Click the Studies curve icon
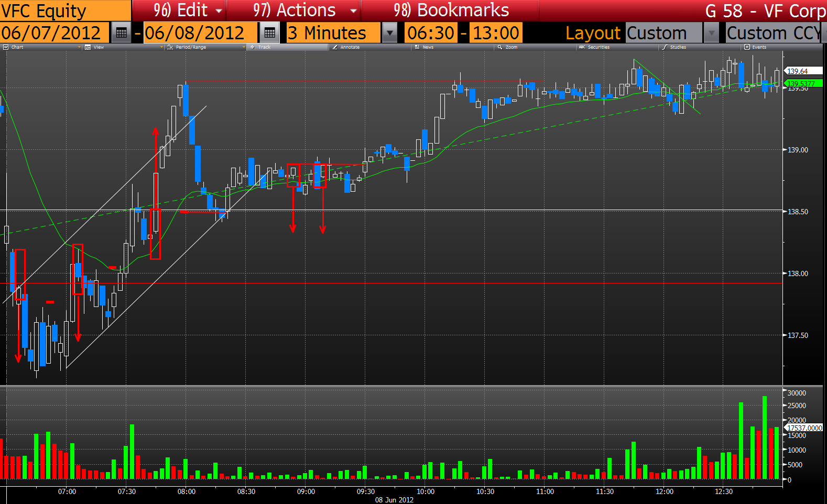 coord(665,47)
